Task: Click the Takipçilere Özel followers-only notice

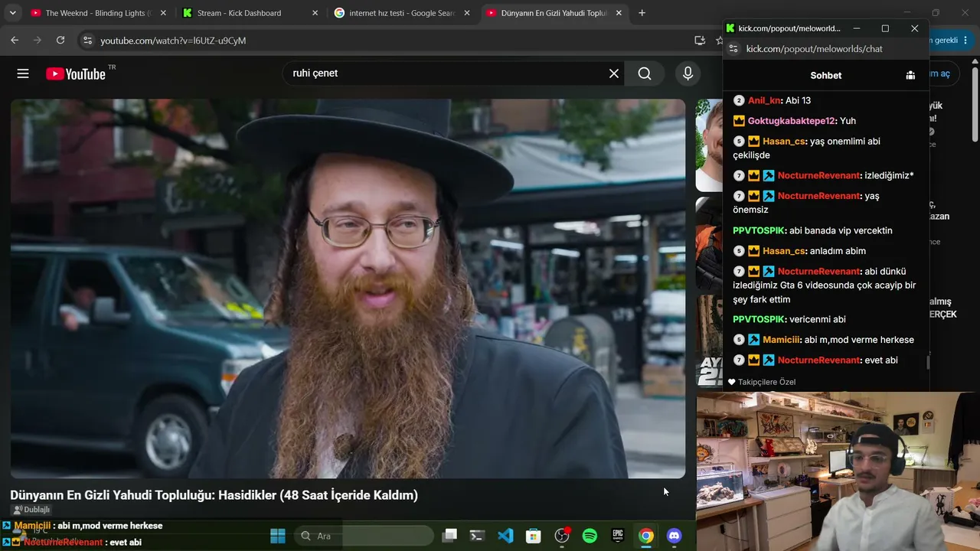Action: tap(762, 382)
